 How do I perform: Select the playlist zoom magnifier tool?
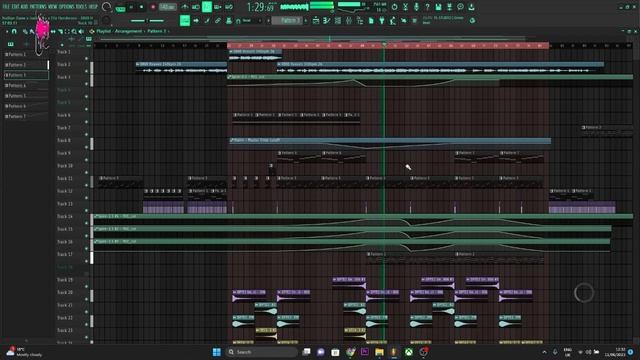tap(74, 31)
